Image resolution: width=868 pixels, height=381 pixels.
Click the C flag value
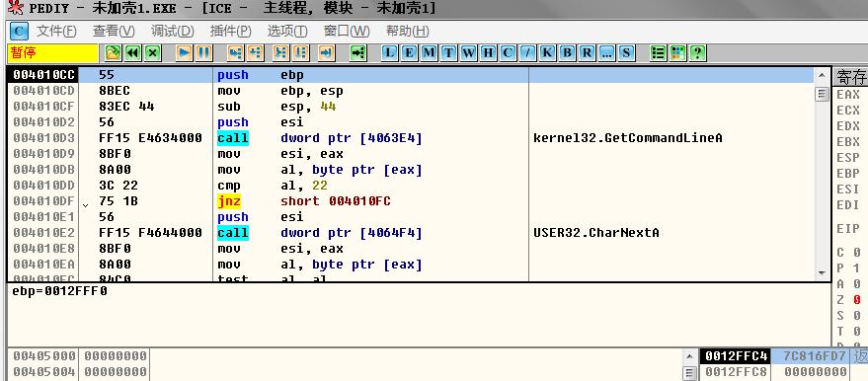(x=857, y=253)
